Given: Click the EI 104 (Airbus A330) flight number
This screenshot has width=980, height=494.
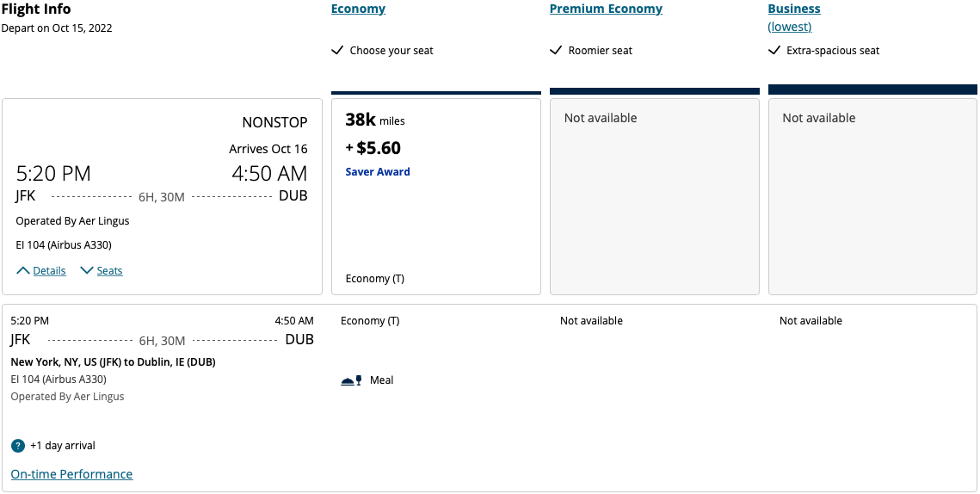Looking at the screenshot, I should coord(64,245).
